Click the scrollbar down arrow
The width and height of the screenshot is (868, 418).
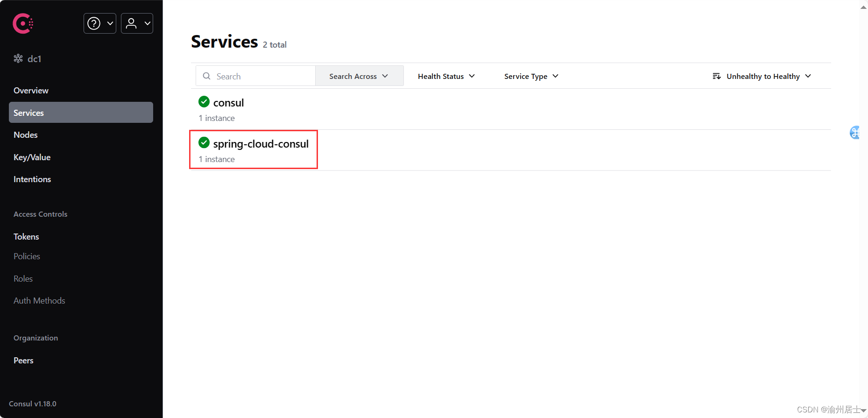863,411
